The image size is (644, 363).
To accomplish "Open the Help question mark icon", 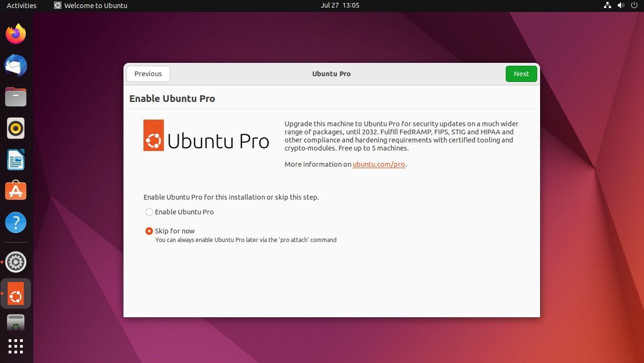I will pos(16,222).
